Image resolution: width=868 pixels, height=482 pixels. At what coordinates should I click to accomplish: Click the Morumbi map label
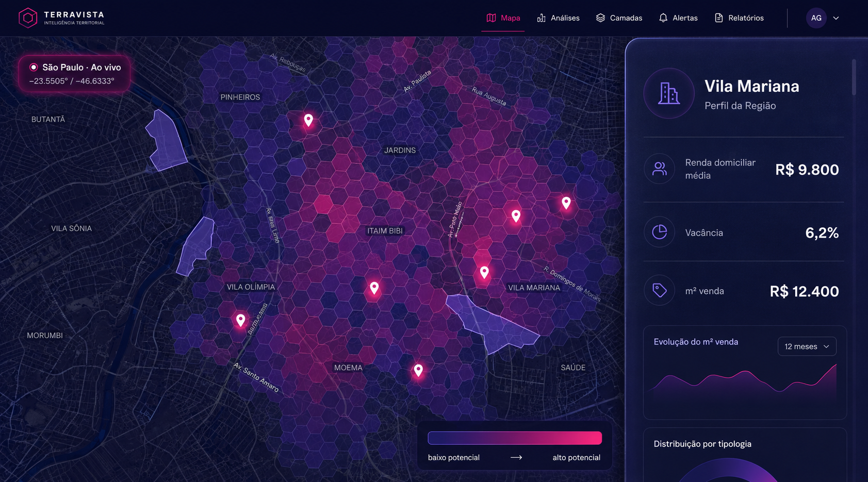45,336
